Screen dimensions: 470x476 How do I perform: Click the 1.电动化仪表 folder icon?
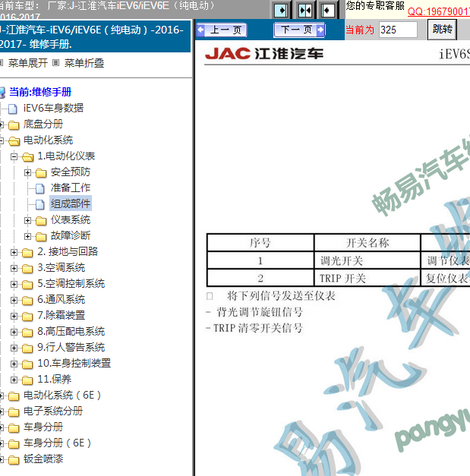tap(27, 157)
